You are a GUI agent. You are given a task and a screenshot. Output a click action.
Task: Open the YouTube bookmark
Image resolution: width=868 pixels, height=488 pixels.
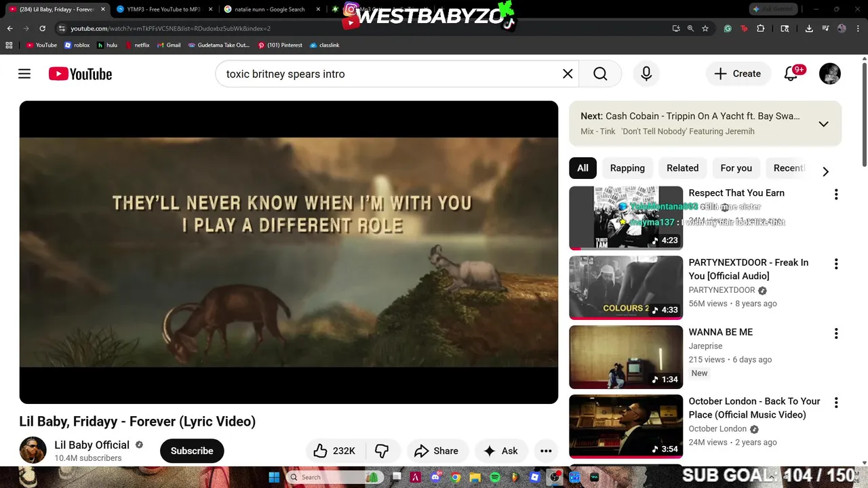[x=41, y=45]
